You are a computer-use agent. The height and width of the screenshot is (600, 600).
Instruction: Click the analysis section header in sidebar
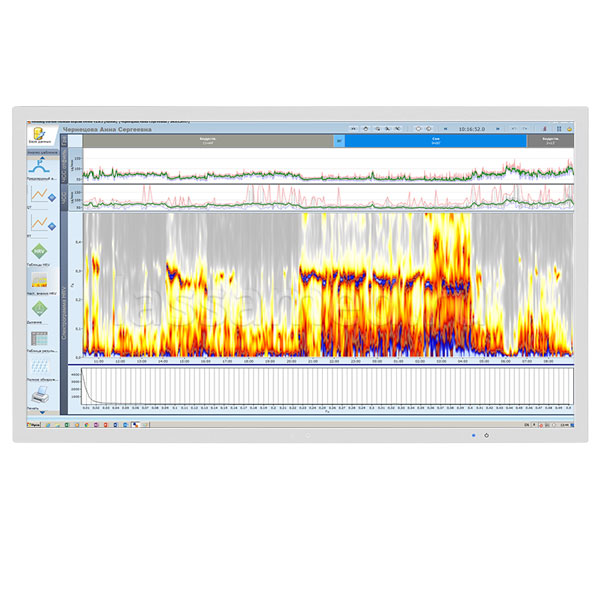42,152
